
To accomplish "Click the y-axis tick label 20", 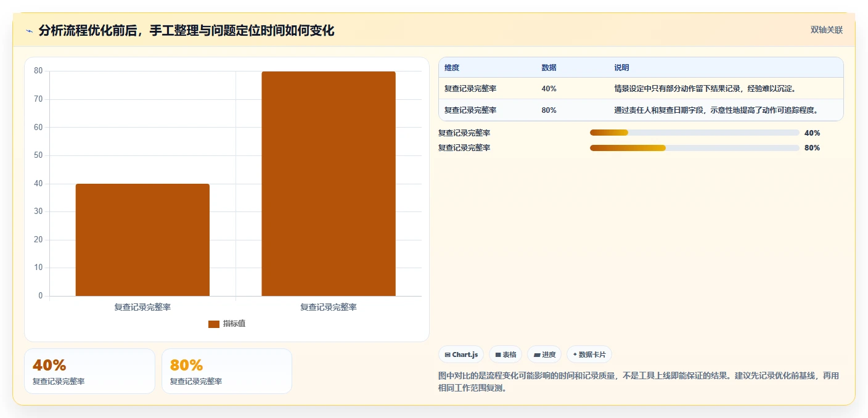I will pyautogui.click(x=38, y=240).
